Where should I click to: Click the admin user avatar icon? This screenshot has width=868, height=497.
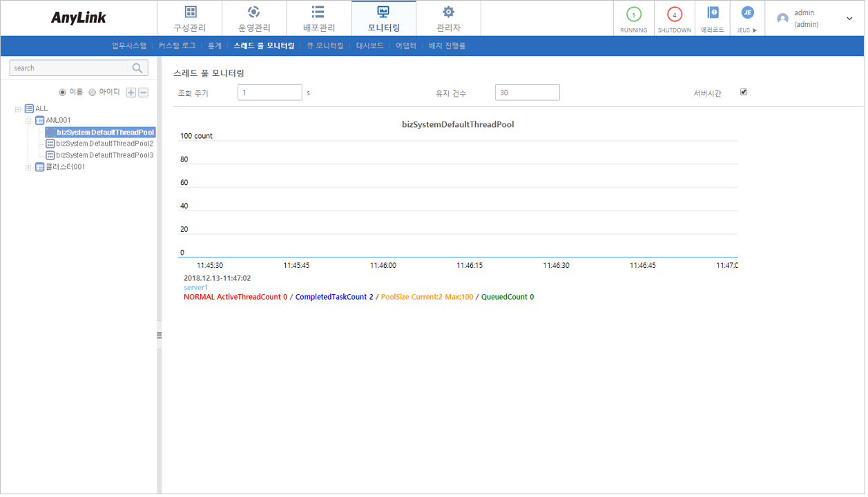782,19
